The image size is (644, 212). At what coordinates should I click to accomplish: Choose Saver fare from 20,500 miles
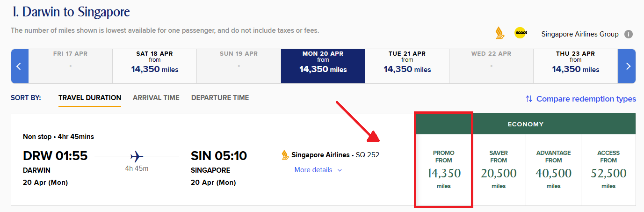tap(499, 170)
